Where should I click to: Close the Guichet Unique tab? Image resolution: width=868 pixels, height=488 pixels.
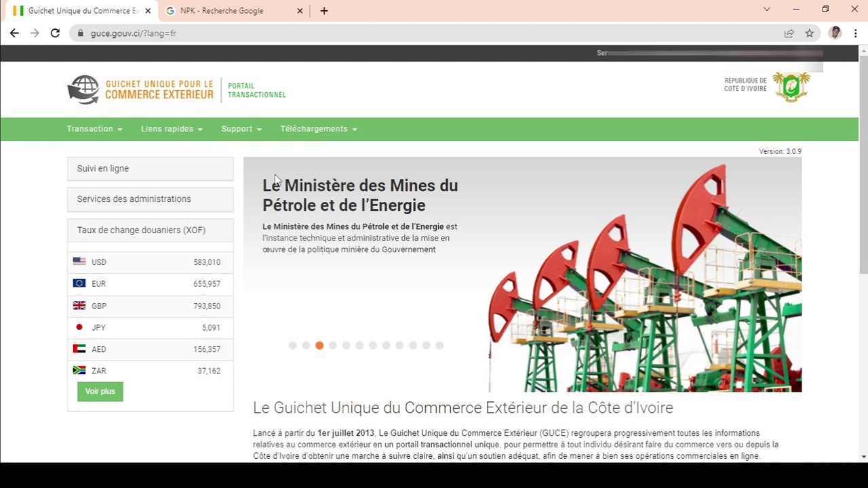(x=148, y=11)
